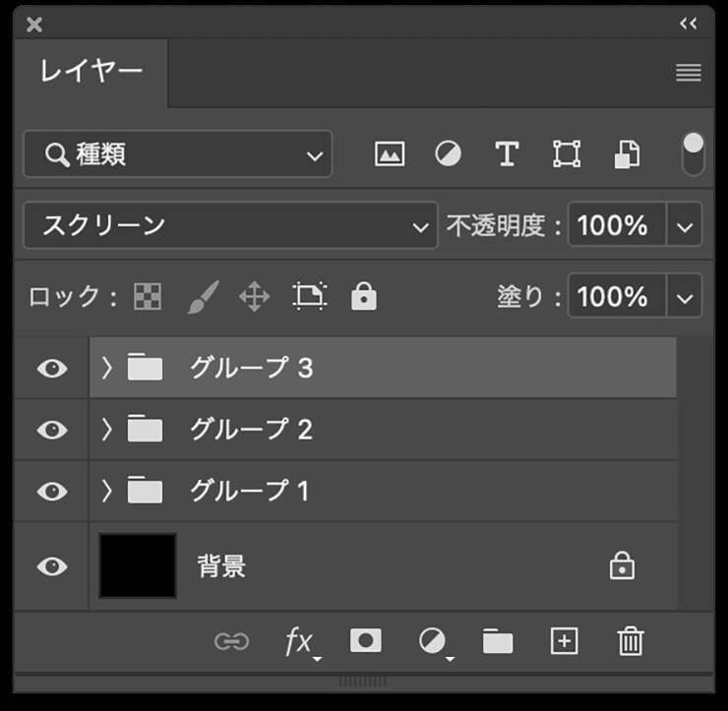The height and width of the screenshot is (711, 728).
Task: Filter layers by pixel image icon
Action: click(x=390, y=154)
